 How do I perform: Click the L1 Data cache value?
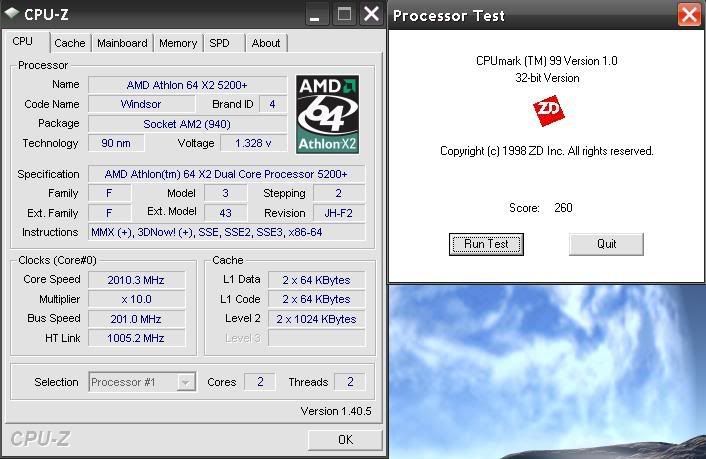[317, 280]
